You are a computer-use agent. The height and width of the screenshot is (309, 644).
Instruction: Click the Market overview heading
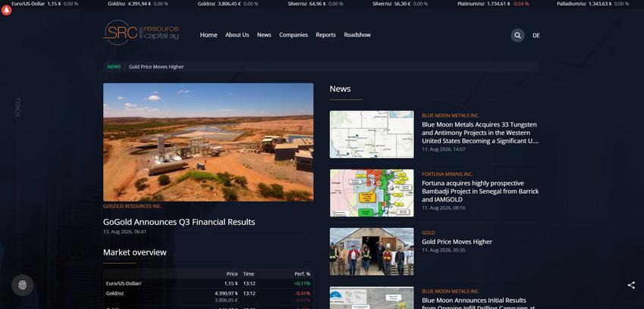135,252
